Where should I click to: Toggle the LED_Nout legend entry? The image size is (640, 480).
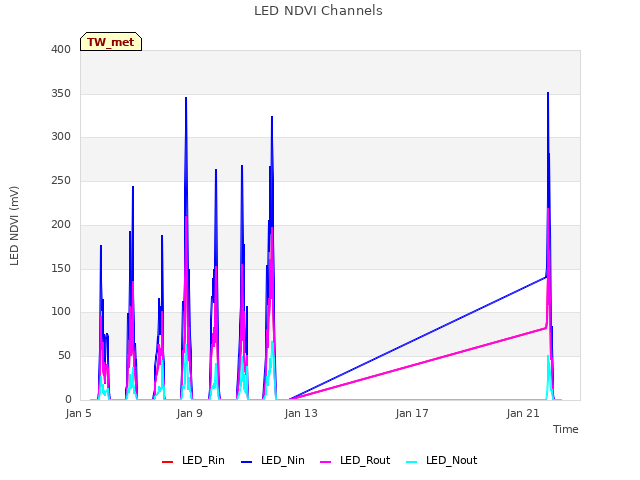(442, 460)
